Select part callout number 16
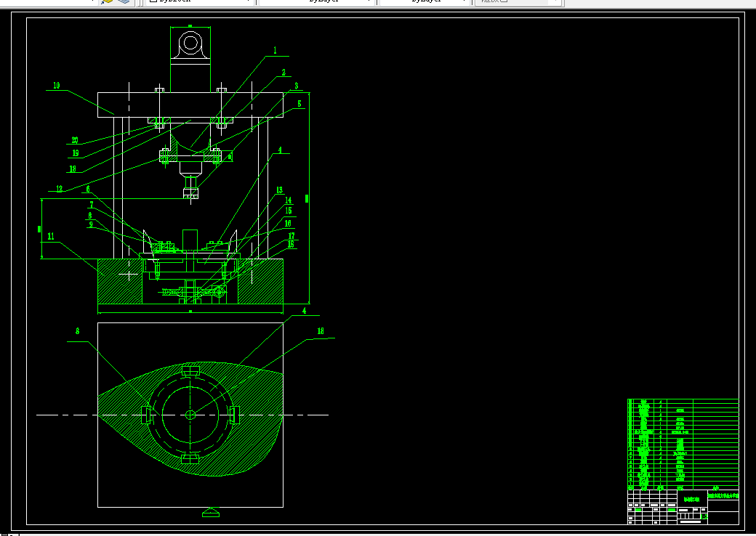 (x=288, y=223)
